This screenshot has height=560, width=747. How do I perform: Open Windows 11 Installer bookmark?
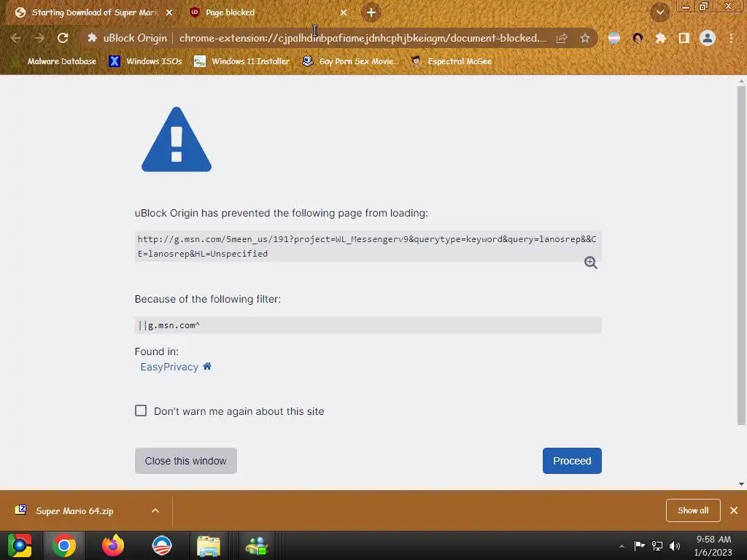pyautogui.click(x=242, y=61)
